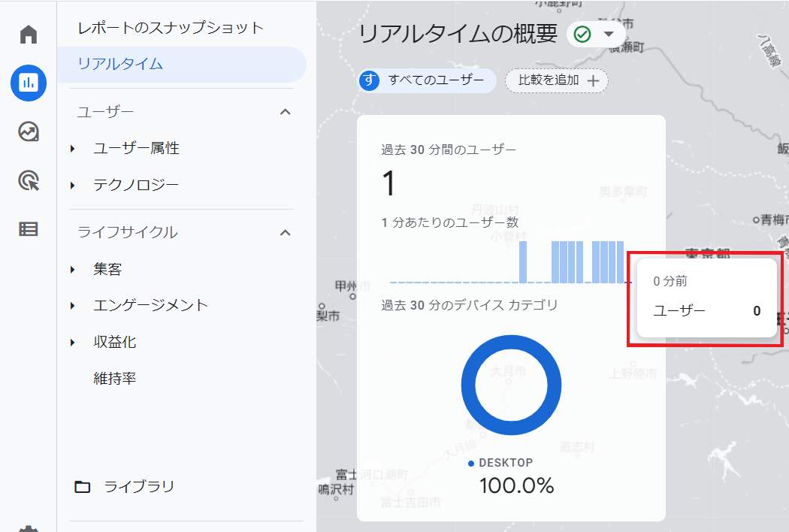This screenshot has width=789, height=532.
Task: Click the すべてのユーザー segment chip
Action: pos(428,80)
